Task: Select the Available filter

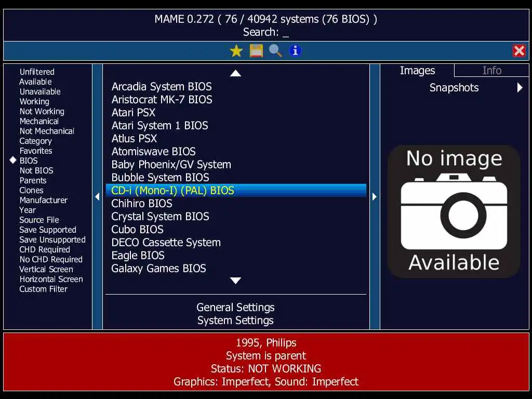Action: [x=36, y=82]
